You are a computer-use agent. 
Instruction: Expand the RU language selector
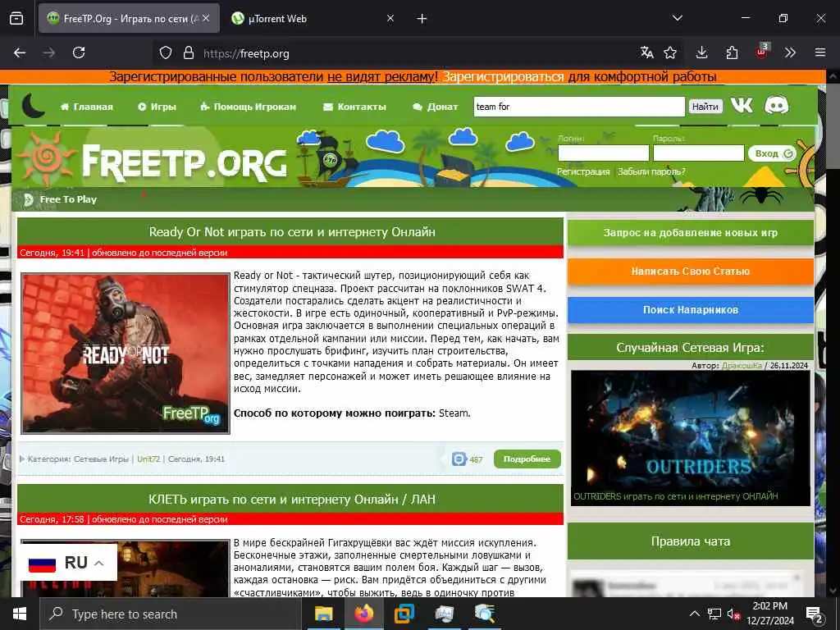pyautogui.click(x=69, y=563)
